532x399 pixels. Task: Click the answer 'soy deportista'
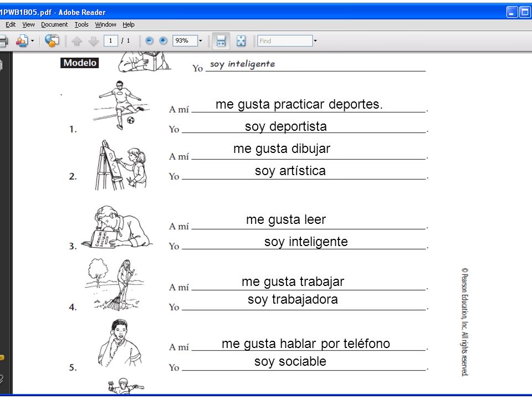coord(286,126)
